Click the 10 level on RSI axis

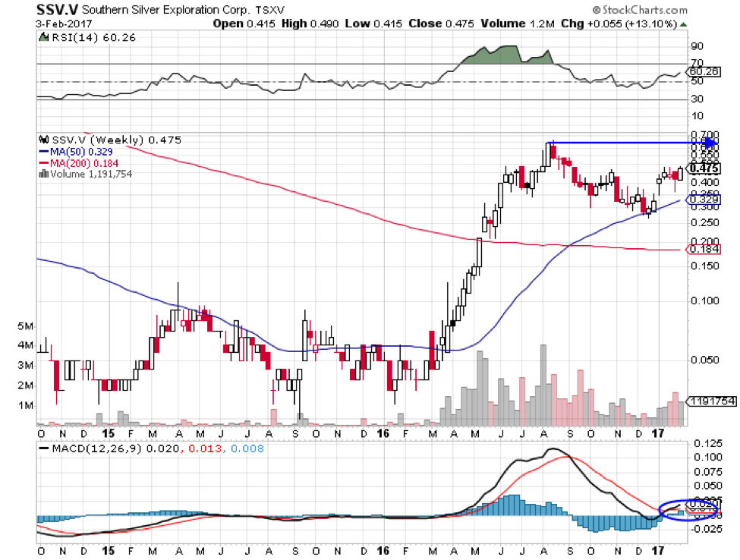tap(697, 116)
